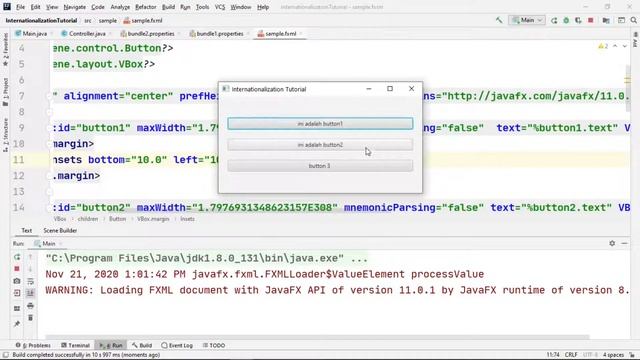Open the Build menu
The height and width of the screenshot is (360, 640).
click(168, 7)
